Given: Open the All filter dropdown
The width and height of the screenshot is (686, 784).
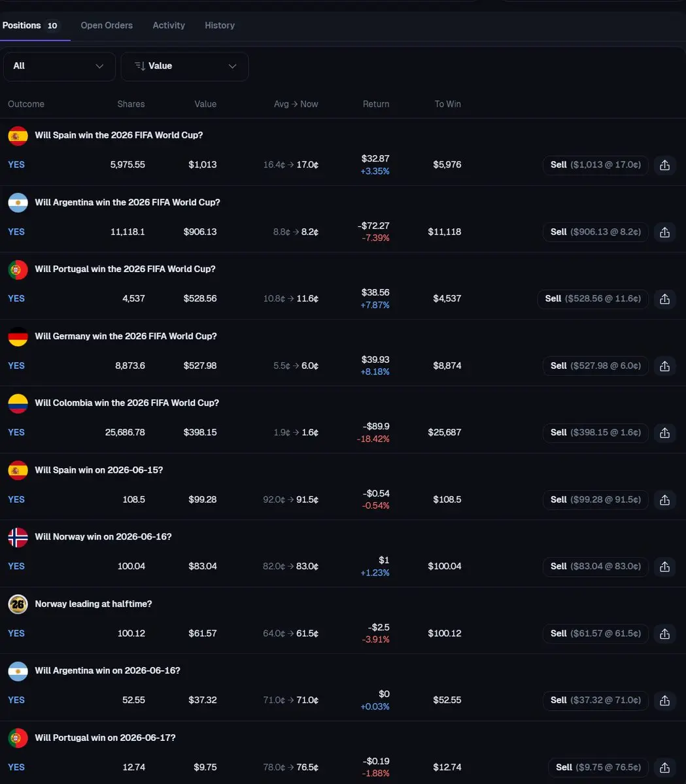Looking at the screenshot, I should 60,67.
